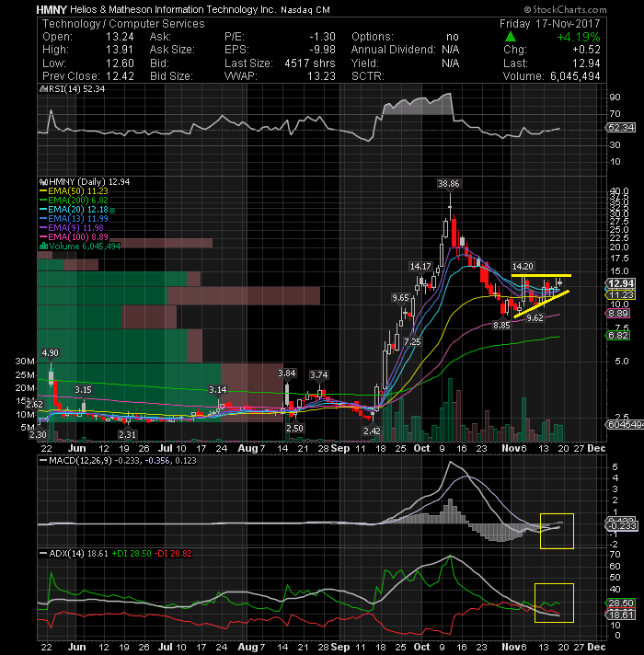The width and height of the screenshot is (644, 655).
Task: Click the 3.84 price annotation in August
Action: 287,373
